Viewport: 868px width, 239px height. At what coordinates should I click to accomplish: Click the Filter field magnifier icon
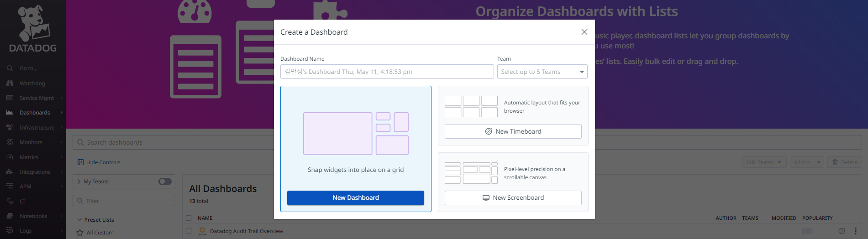(x=80, y=201)
